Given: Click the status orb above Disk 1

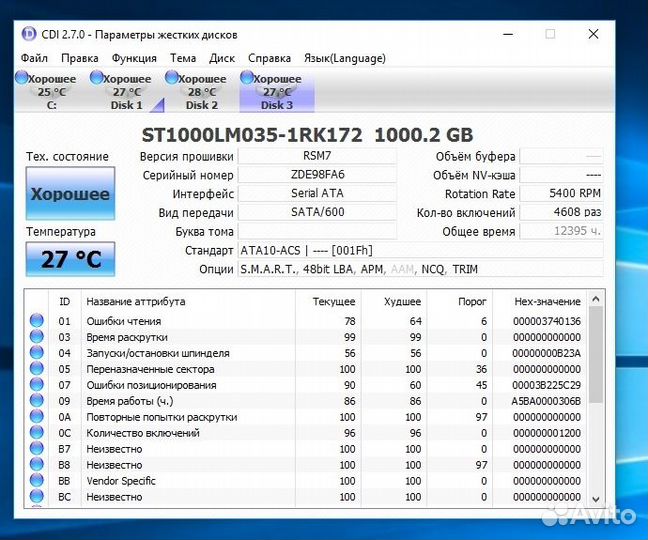Looking at the screenshot, I should [x=96, y=77].
